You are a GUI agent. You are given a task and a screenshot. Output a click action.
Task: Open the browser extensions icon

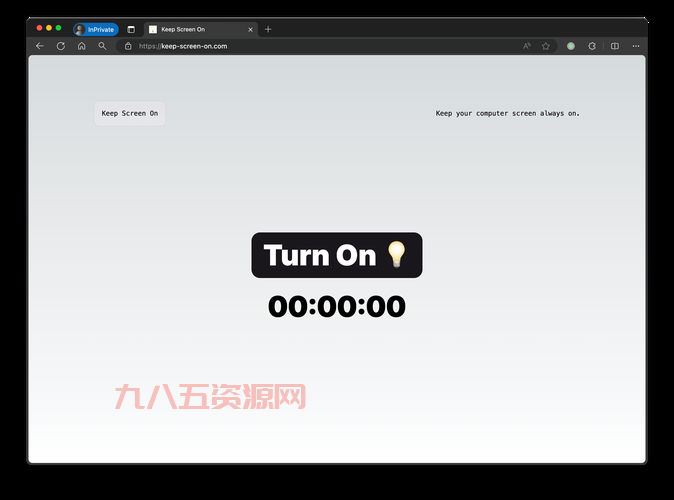click(592, 46)
